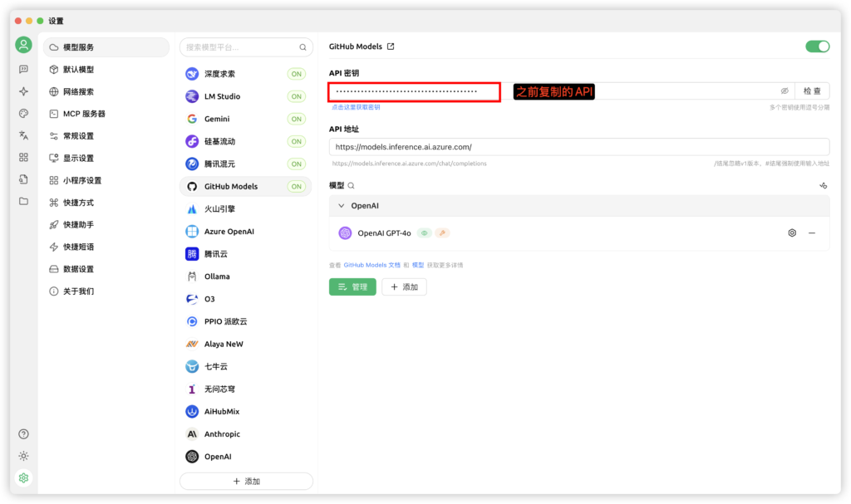Open GitHub Models external link icon

coord(391,46)
